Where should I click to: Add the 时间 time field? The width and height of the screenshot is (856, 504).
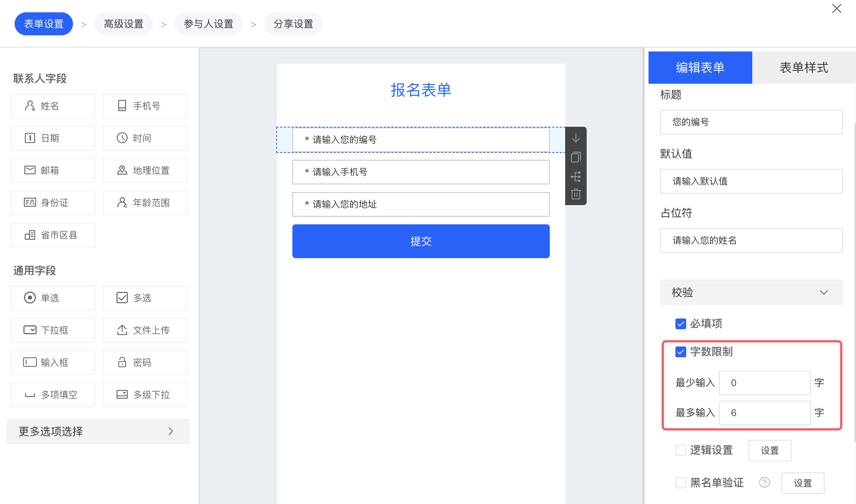click(145, 138)
